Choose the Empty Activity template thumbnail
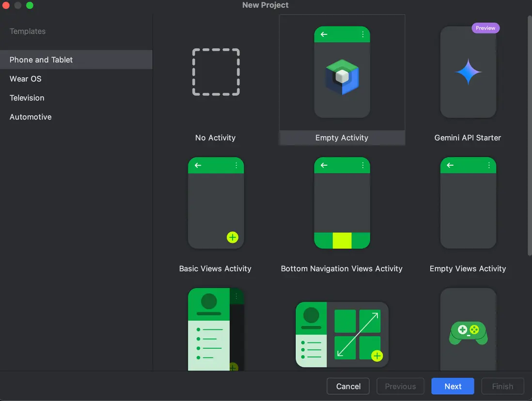The width and height of the screenshot is (532, 401). [342, 73]
